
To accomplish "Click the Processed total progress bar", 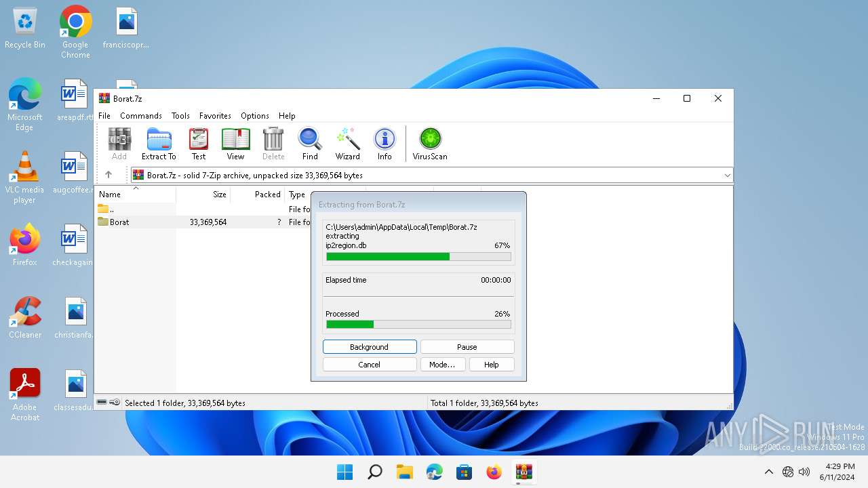I will (418, 325).
